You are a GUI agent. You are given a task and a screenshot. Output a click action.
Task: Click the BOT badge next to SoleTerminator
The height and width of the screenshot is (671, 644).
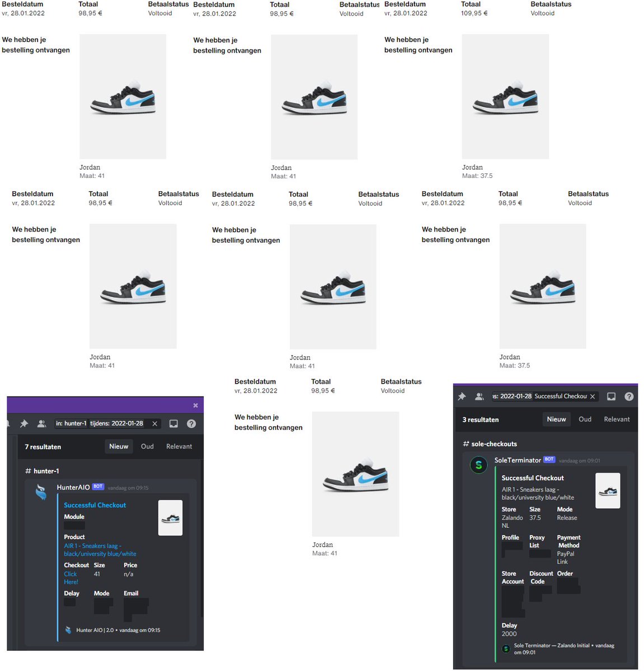[549, 459]
